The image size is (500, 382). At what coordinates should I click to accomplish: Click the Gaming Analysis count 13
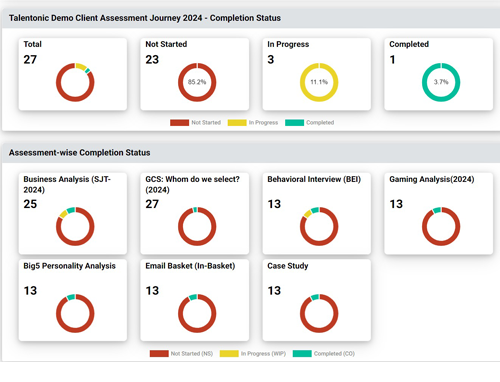pyautogui.click(x=396, y=204)
